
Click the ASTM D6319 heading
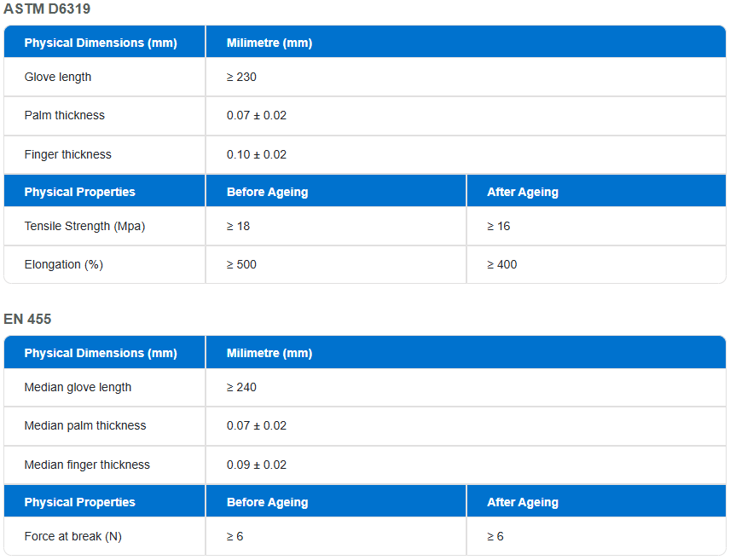[47, 9]
